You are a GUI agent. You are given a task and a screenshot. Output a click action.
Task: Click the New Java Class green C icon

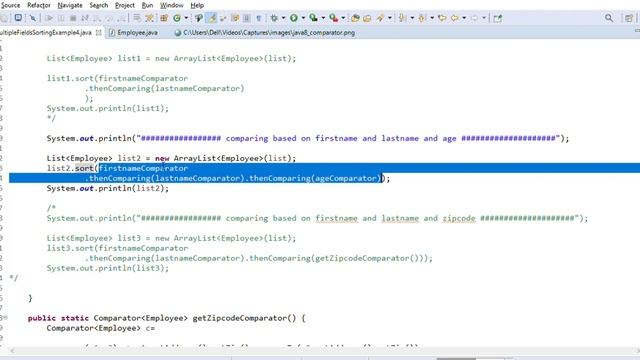point(177,18)
